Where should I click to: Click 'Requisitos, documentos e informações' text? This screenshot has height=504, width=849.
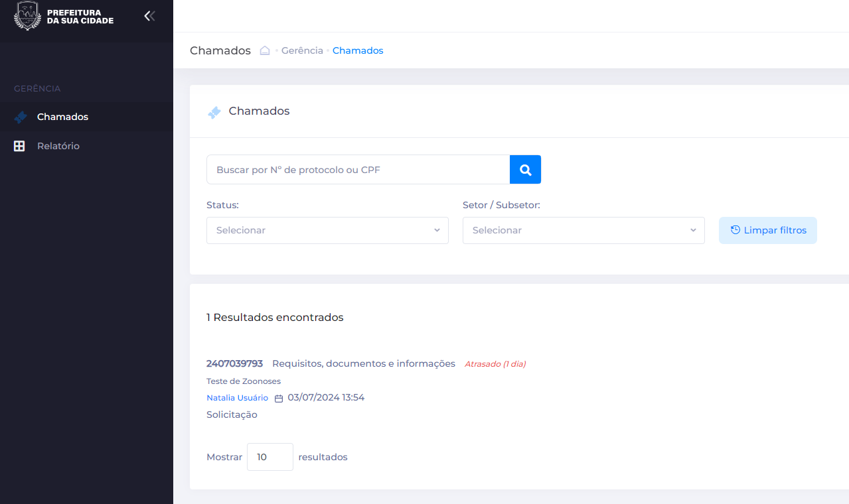364,363
